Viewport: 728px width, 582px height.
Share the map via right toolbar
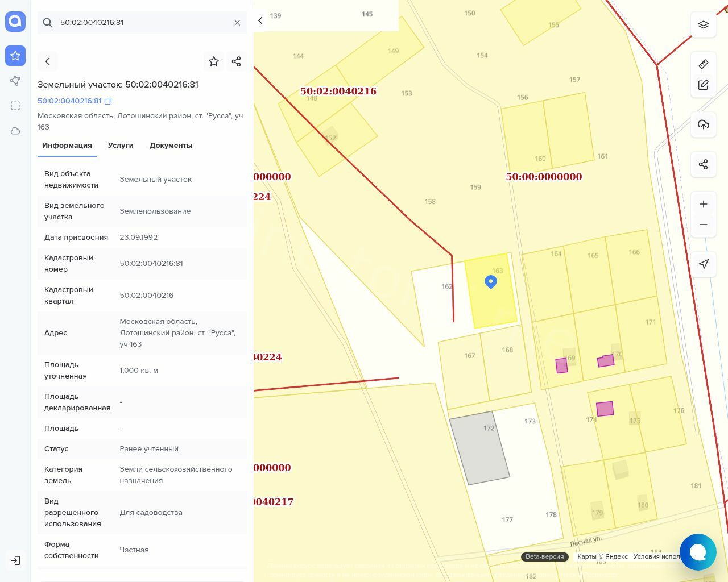[x=704, y=164]
